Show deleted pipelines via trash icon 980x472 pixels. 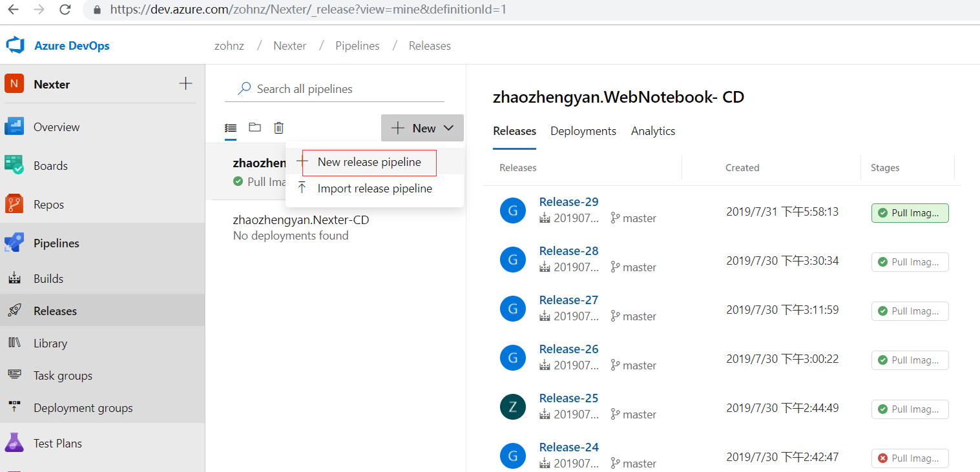(278, 128)
